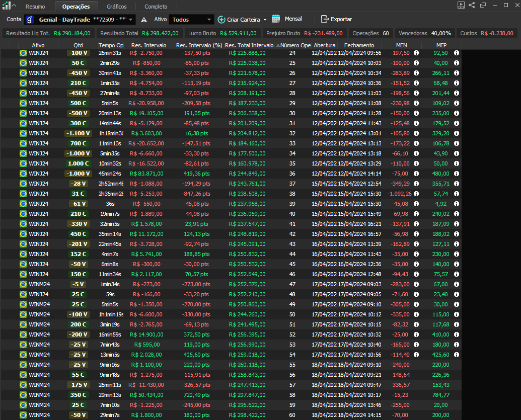Select the '-100 V' quantity of operation 24
Screen dimensions: 521x420
(78, 53)
